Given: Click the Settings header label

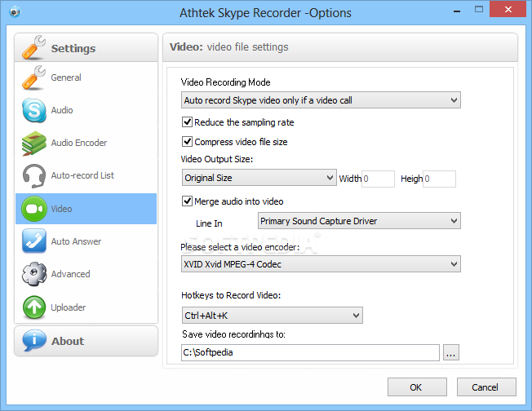Looking at the screenshot, I should point(73,48).
